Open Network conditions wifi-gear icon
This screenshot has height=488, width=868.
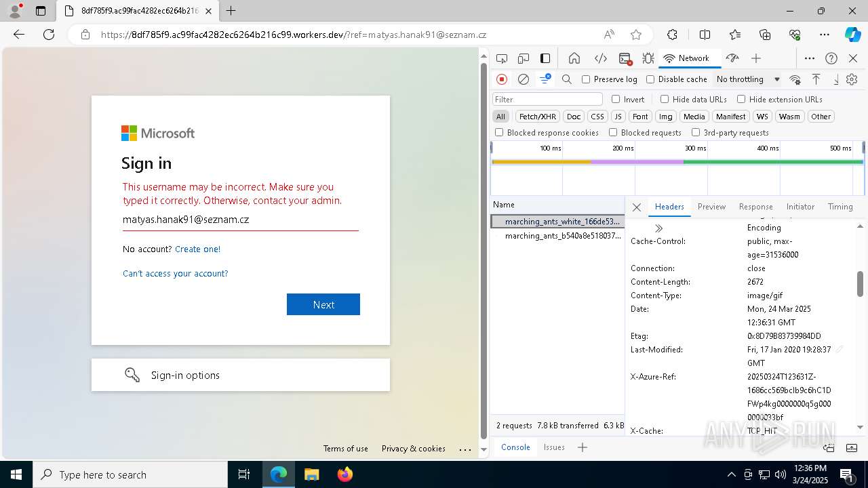(795, 79)
